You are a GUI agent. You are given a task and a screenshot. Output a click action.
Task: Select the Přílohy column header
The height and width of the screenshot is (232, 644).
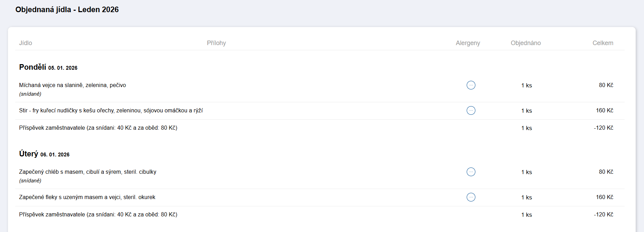pos(216,43)
